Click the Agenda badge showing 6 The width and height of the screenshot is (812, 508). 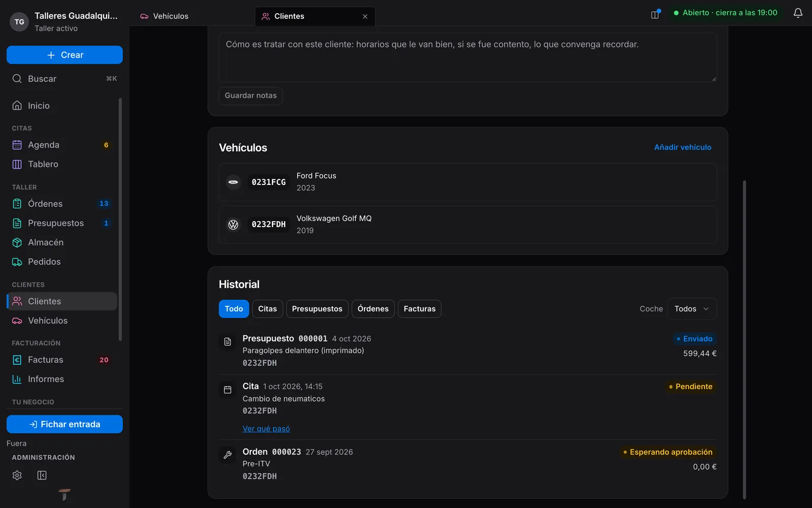(x=106, y=145)
